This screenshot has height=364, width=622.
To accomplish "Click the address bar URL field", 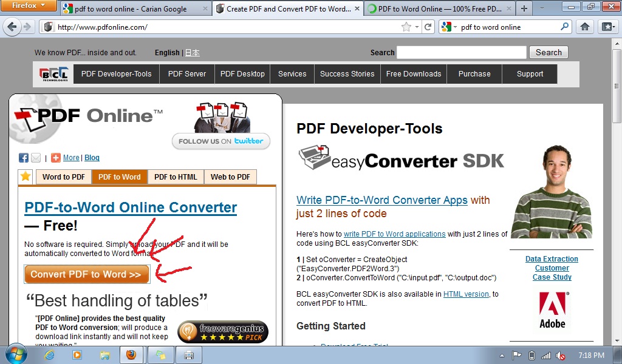I will 226,27.
